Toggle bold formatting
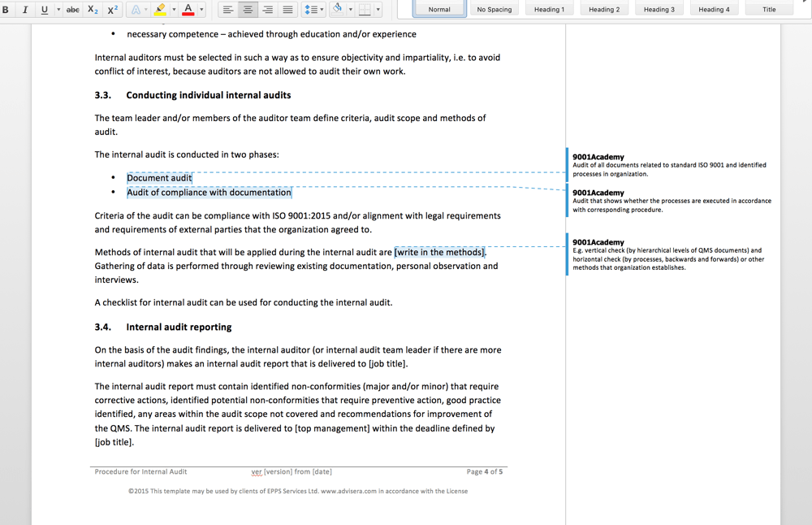 point(6,9)
